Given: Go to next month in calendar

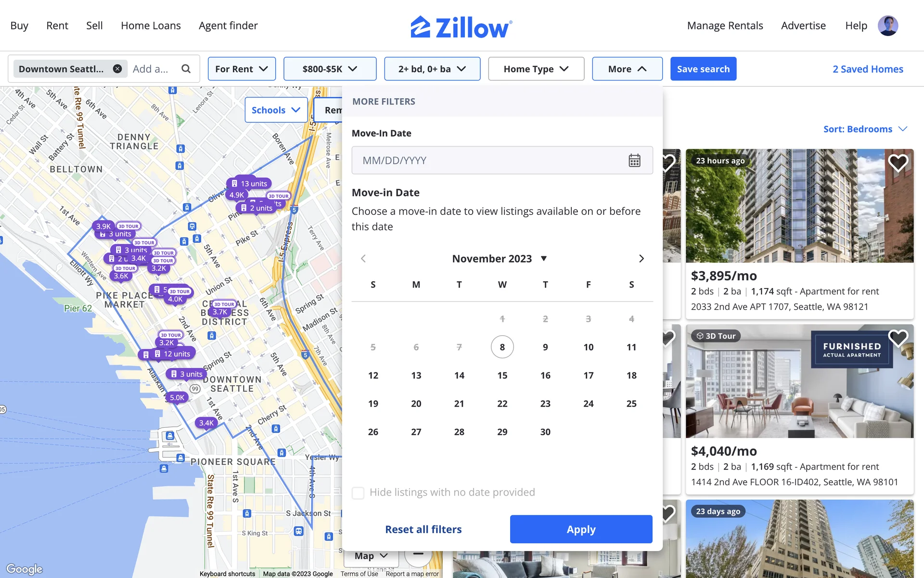Looking at the screenshot, I should (x=641, y=259).
